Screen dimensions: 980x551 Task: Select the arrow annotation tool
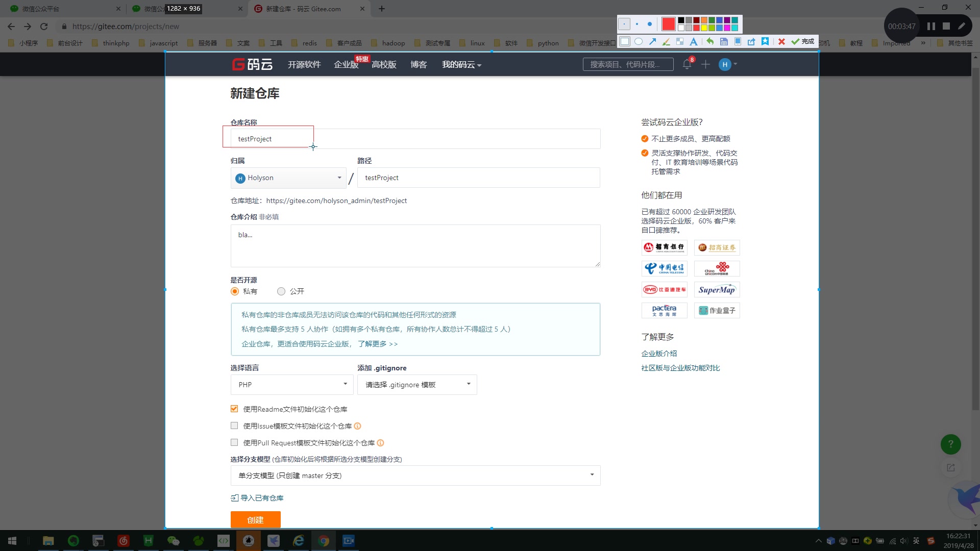coord(652,41)
